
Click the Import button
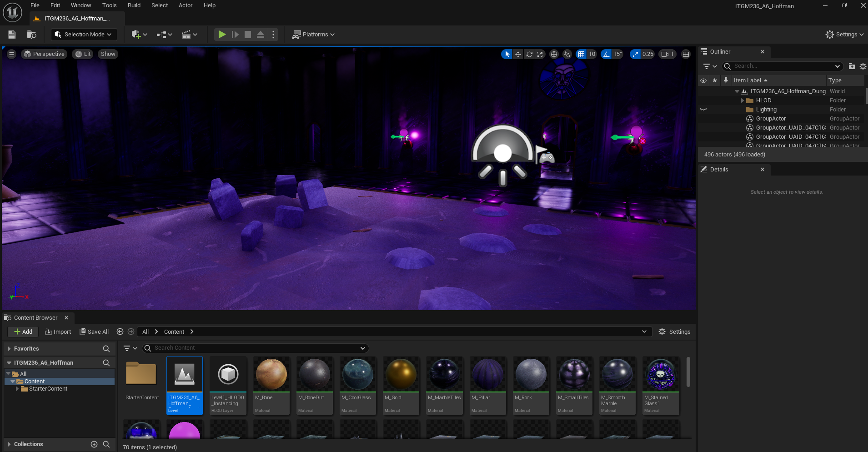coord(58,332)
